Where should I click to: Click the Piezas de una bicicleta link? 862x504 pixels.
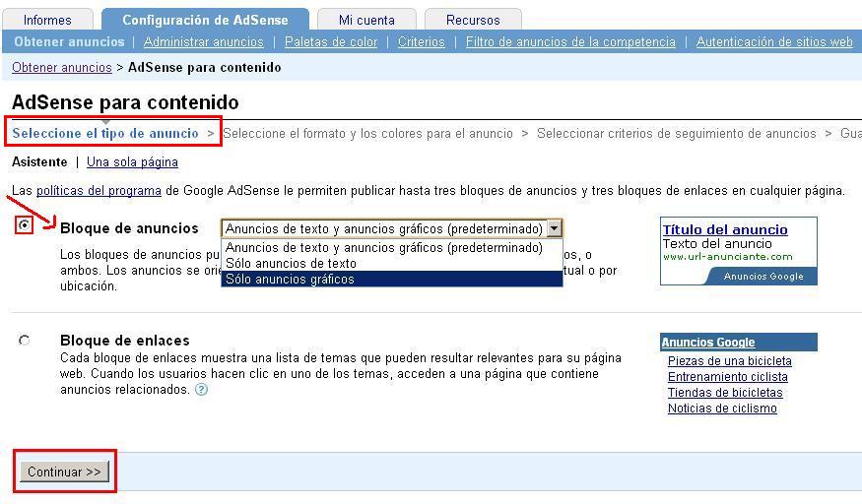tap(730, 361)
